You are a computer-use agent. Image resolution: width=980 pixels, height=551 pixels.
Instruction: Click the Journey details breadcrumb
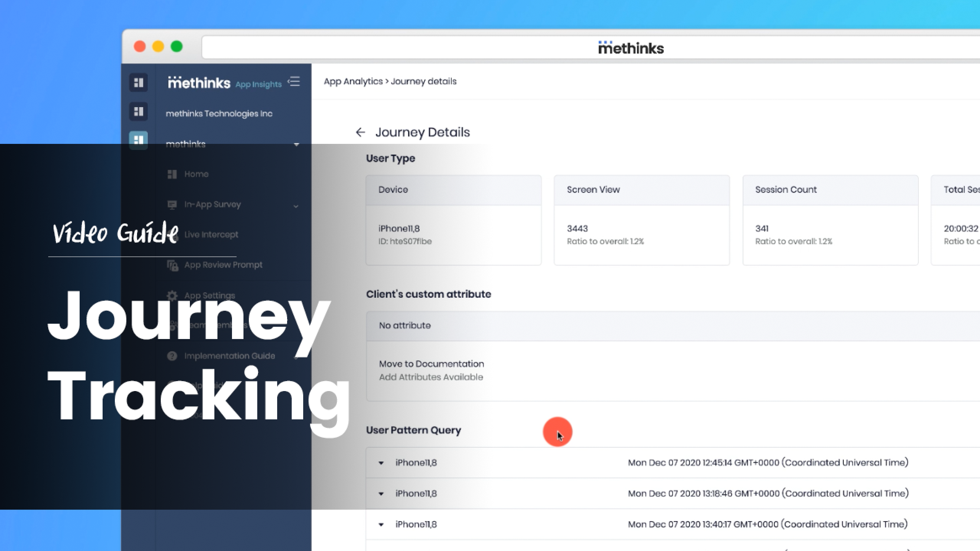(x=423, y=81)
